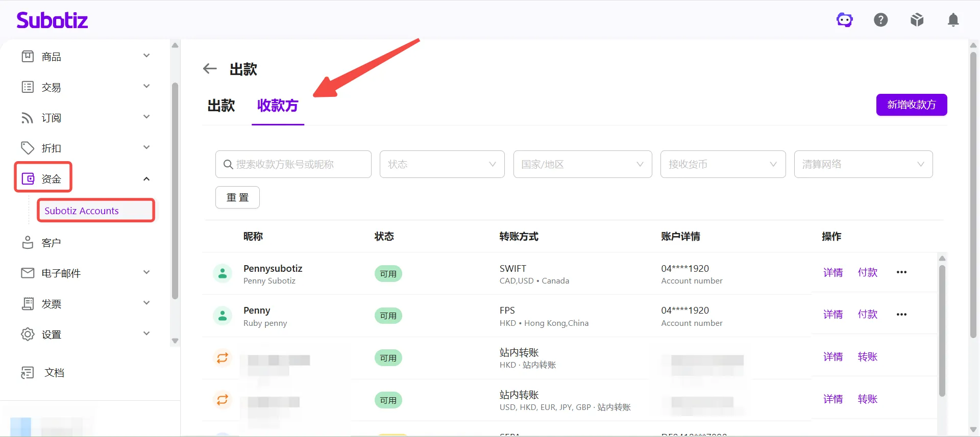This screenshot has height=437, width=980.
Task: Click the 商品 sidebar icon
Action: tap(28, 56)
